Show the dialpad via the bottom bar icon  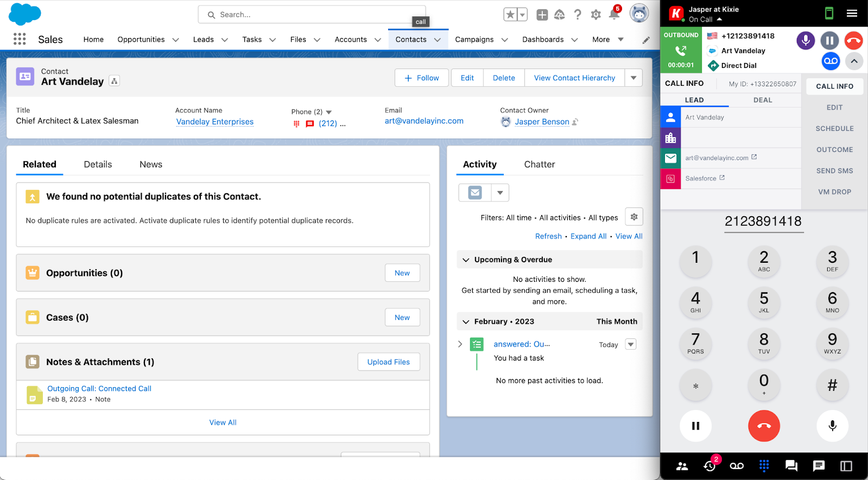coord(764,466)
